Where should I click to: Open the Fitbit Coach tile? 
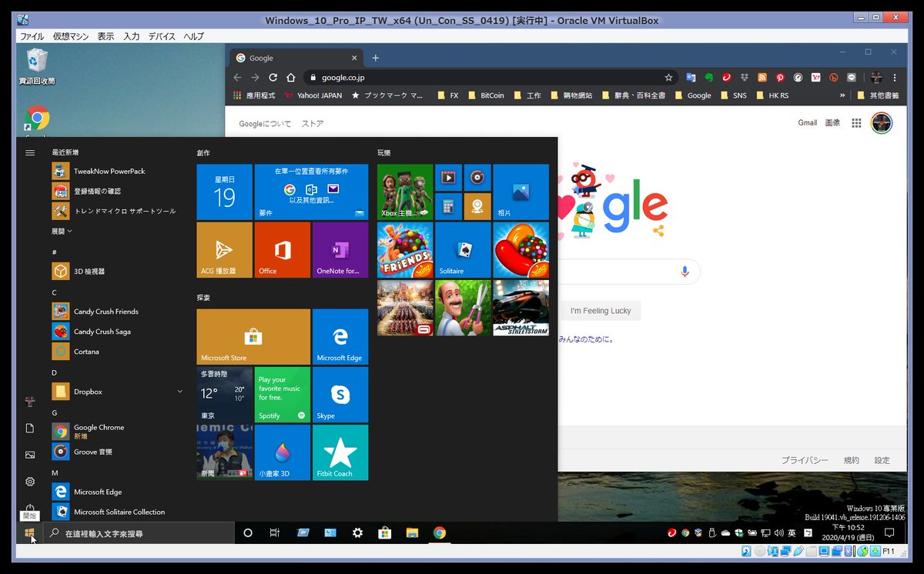340,452
